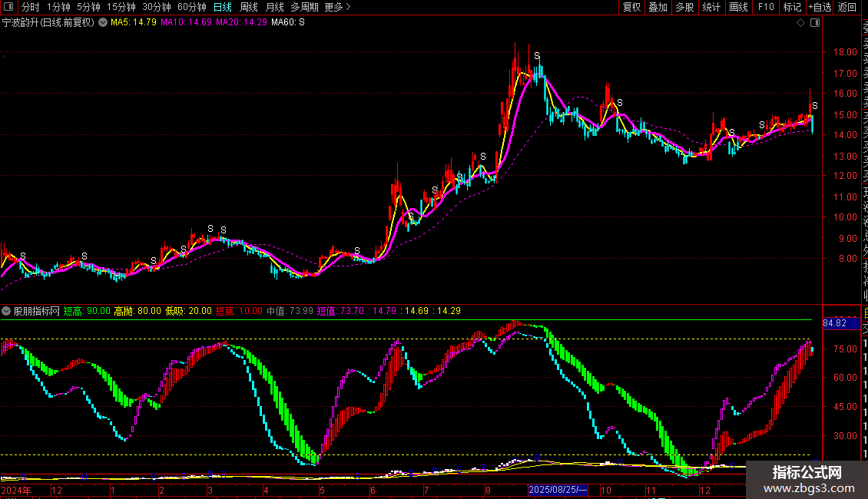Click the 2025/08/25 date marker on the timeline

pos(557,490)
